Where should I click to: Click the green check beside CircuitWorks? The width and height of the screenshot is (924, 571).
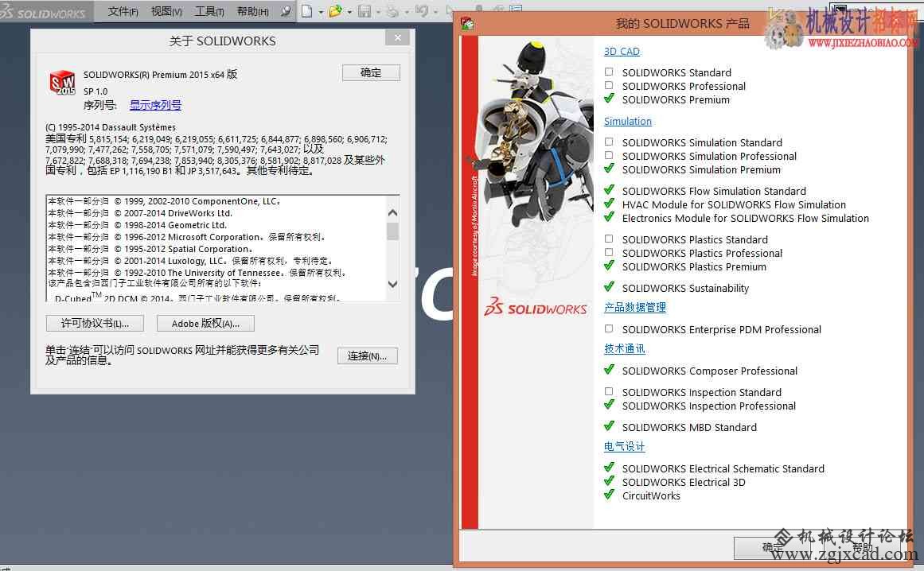click(610, 495)
